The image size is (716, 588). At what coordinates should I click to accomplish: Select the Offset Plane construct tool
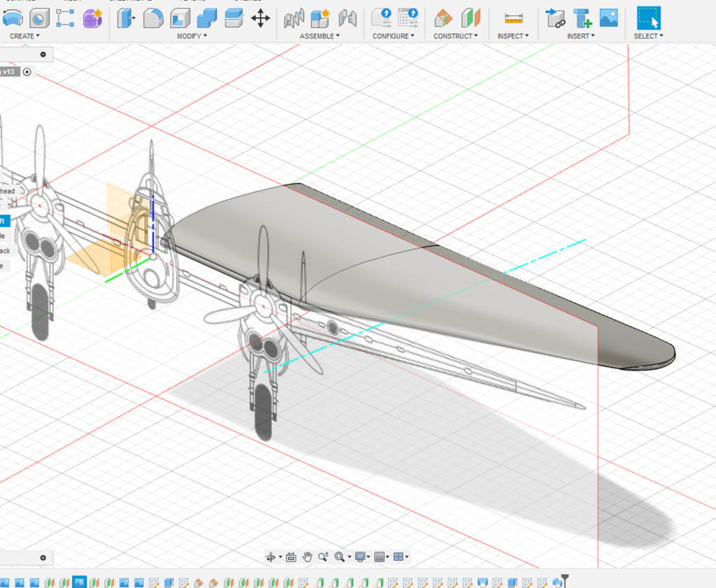click(x=443, y=18)
